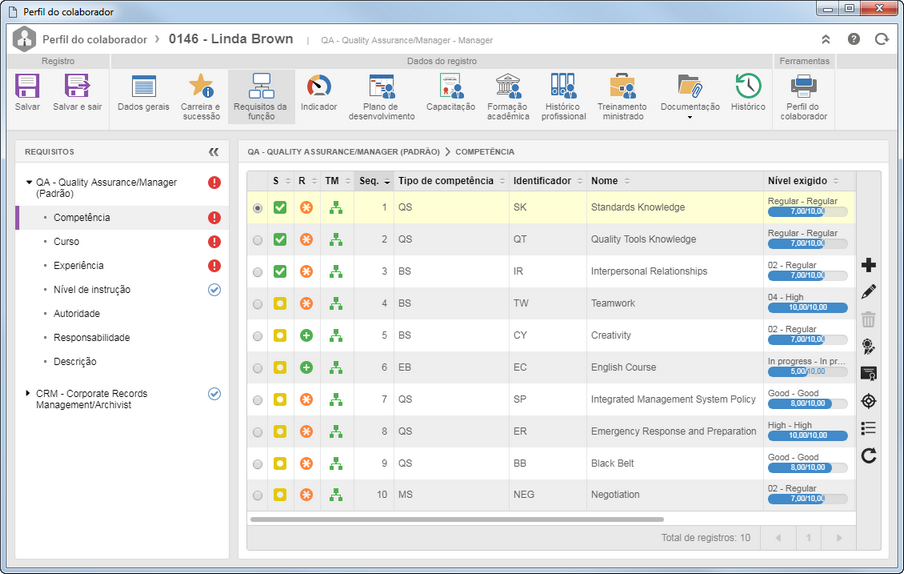Viewport: 904px width, 574px height.
Task: Select Competência in requisitos tree
Action: coord(82,217)
